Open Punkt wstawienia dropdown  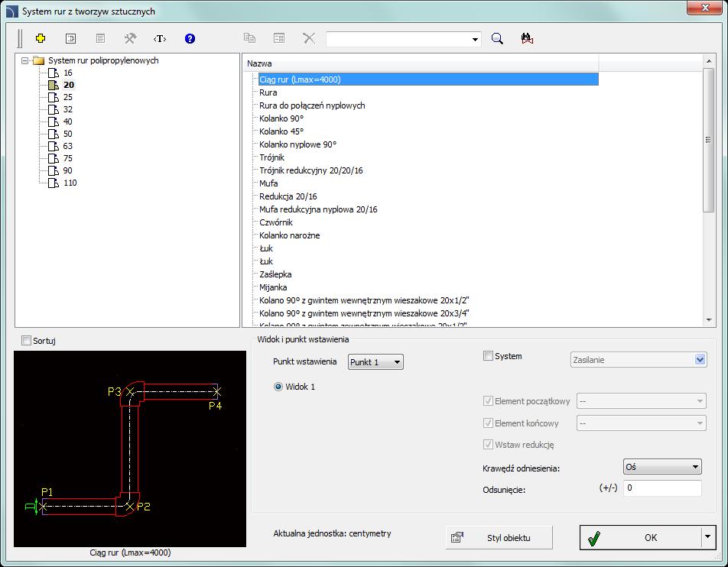(x=375, y=362)
